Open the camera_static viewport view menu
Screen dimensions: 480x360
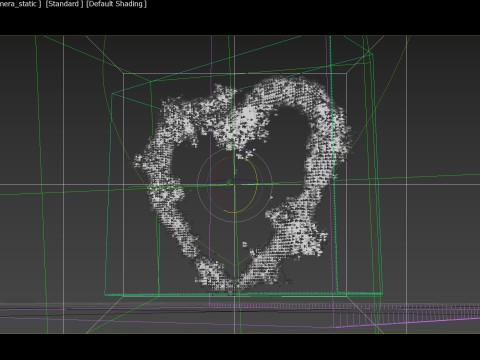tap(20, 4)
